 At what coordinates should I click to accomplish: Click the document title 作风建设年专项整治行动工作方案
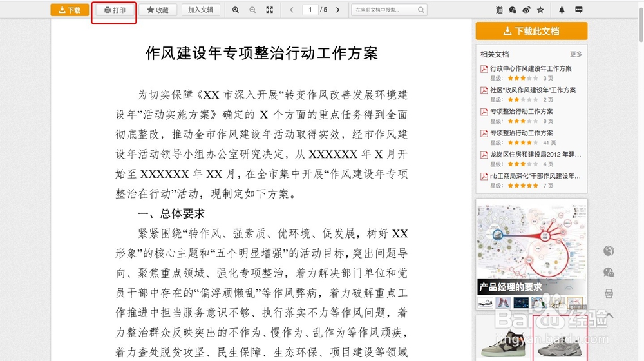pyautogui.click(x=261, y=53)
